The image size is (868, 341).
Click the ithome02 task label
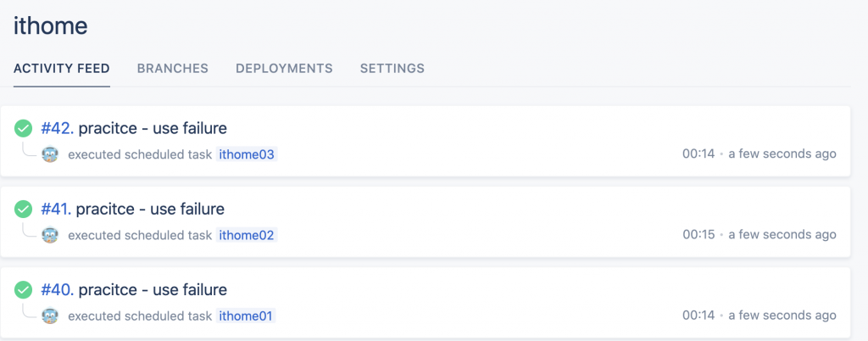(x=247, y=235)
